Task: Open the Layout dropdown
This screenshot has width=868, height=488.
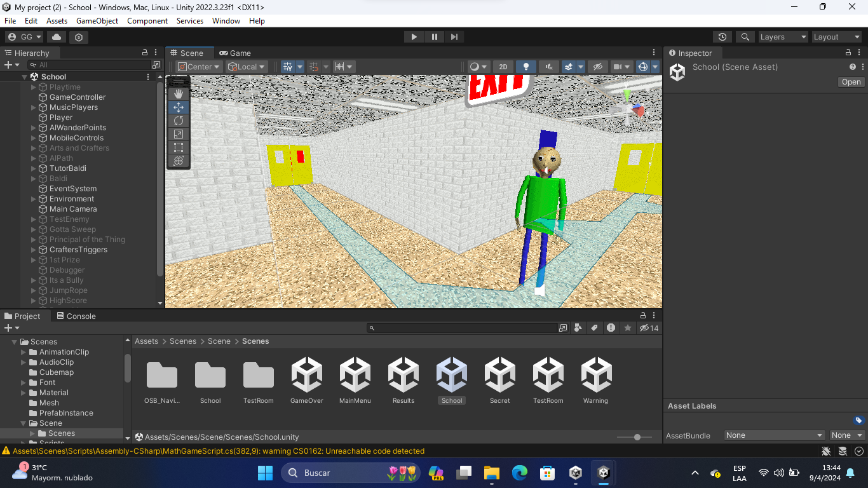Action: coord(836,37)
